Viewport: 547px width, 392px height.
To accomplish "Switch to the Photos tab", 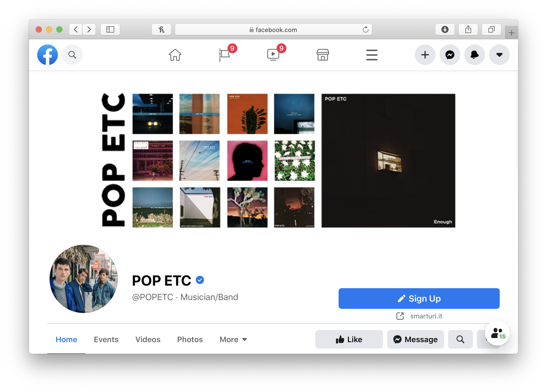I will coord(190,339).
